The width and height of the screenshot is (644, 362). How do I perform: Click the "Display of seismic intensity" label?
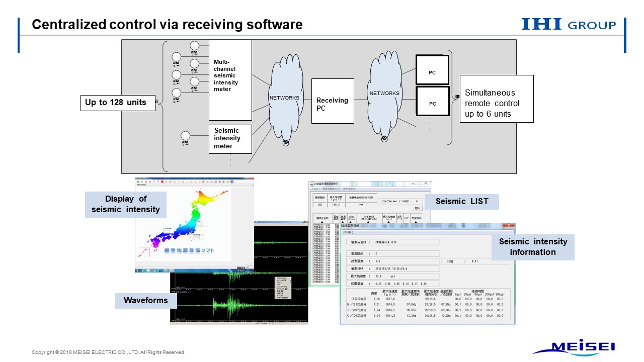pos(125,204)
